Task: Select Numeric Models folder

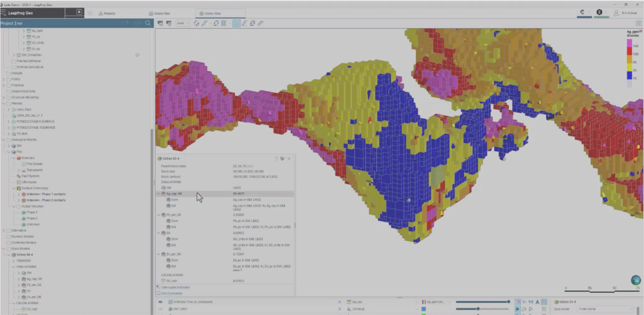Action: click(22, 237)
